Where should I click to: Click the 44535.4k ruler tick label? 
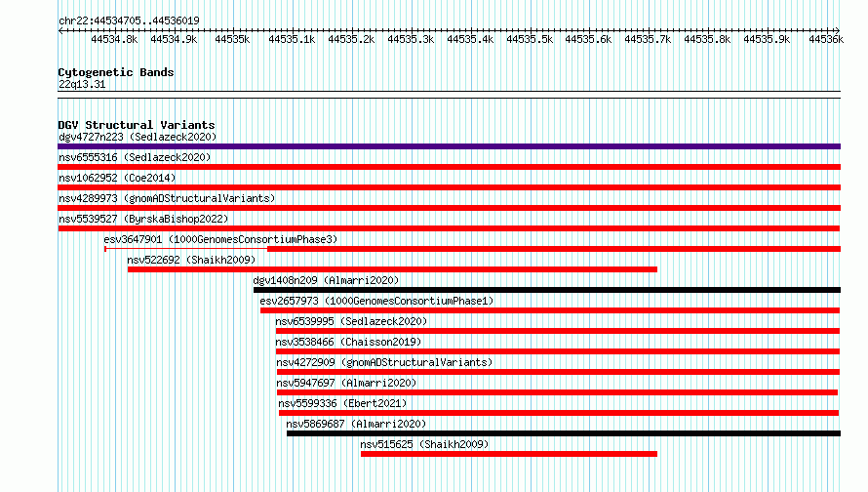coord(470,39)
